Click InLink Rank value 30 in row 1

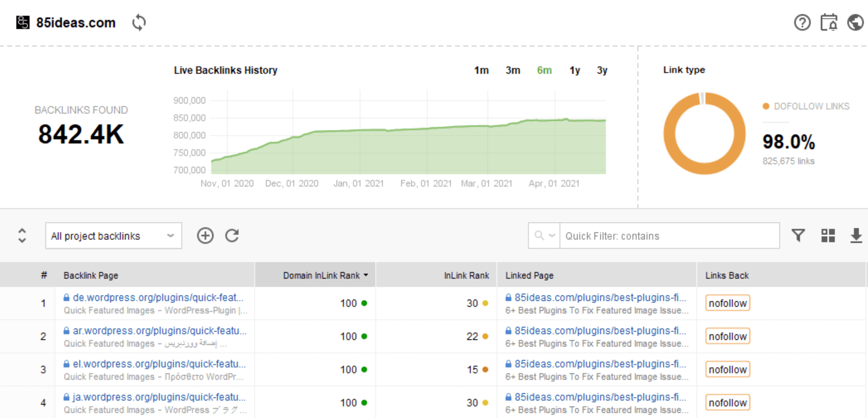point(472,303)
